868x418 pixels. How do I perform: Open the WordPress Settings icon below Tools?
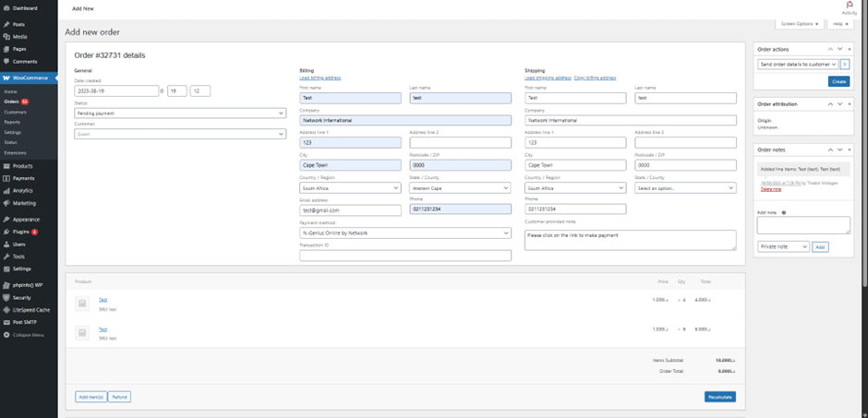pos(6,269)
